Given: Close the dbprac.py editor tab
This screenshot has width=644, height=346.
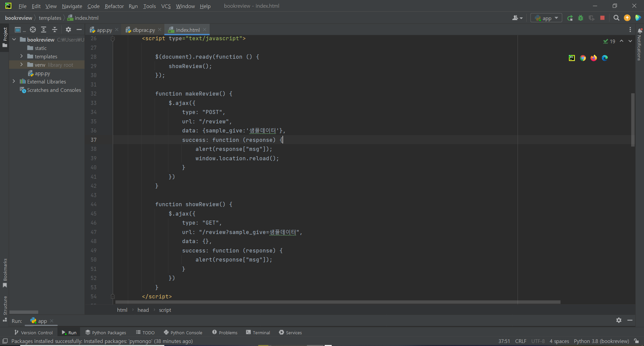Looking at the screenshot, I should pos(160,30).
